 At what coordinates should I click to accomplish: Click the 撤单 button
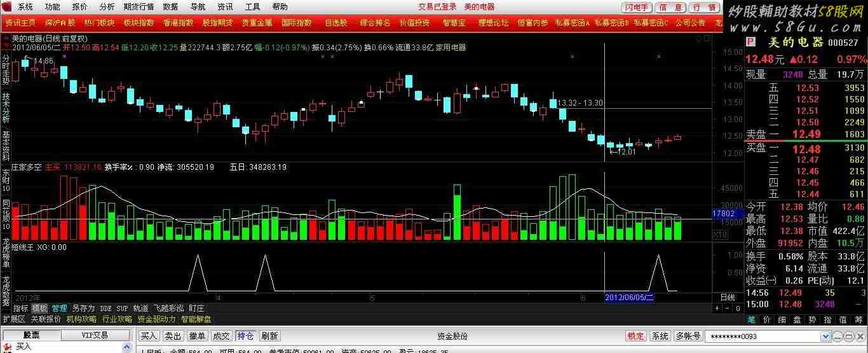197,336
